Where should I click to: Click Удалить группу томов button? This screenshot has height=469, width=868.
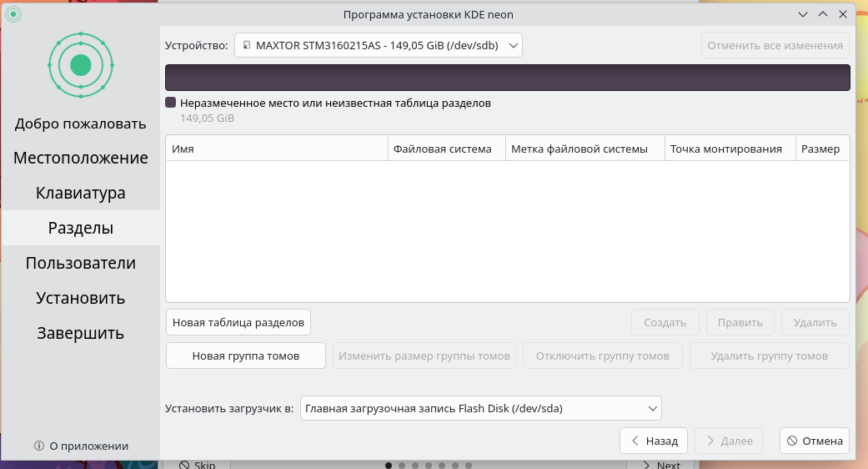coord(770,356)
